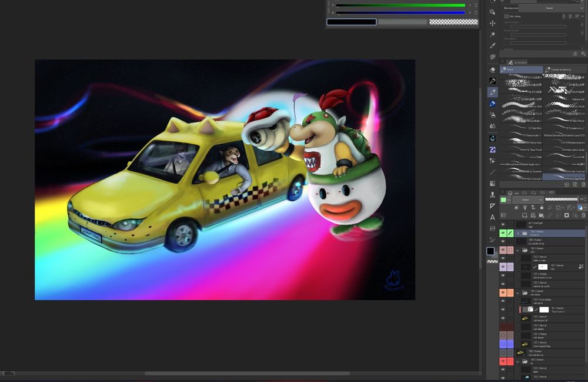Select the blue Brush tool

(492, 103)
